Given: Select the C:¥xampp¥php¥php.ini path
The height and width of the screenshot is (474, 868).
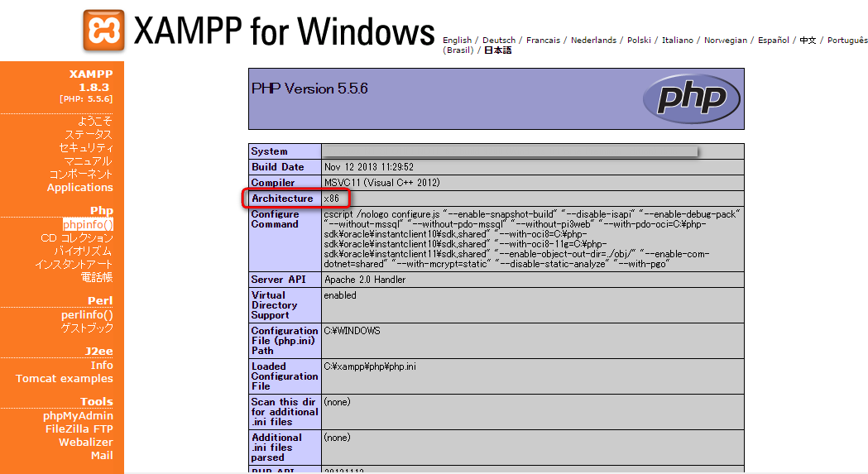Looking at the screenshot, I should 370,366.
